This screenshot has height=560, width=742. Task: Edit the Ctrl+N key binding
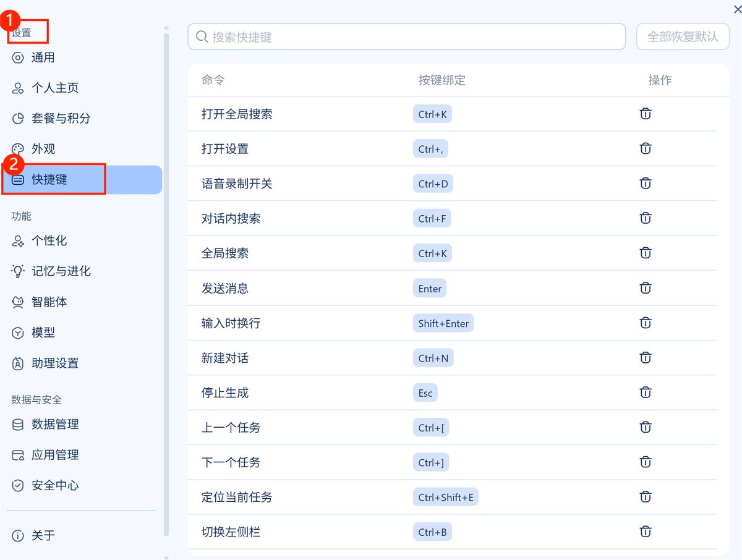point(433,358)
